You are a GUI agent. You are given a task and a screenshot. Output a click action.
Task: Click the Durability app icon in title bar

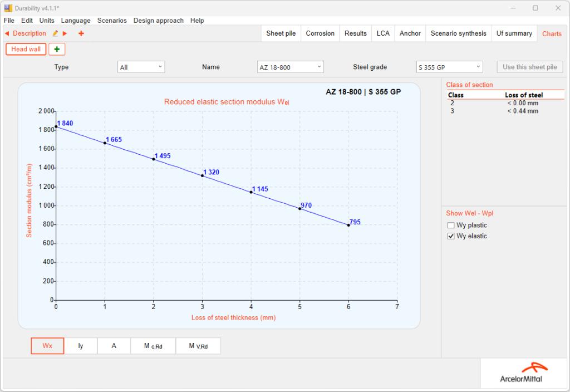pyautogui.click(x=8, y=8)
